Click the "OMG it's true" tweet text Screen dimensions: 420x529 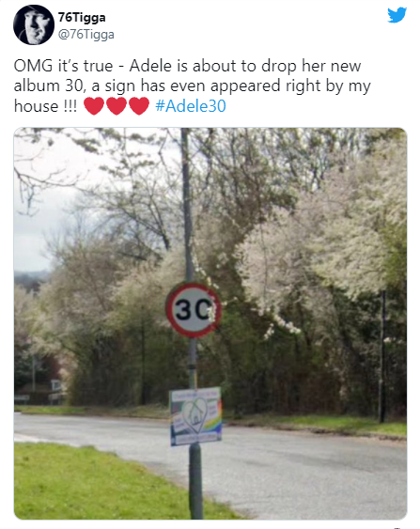pyautogui.click(x=63, y=66)
